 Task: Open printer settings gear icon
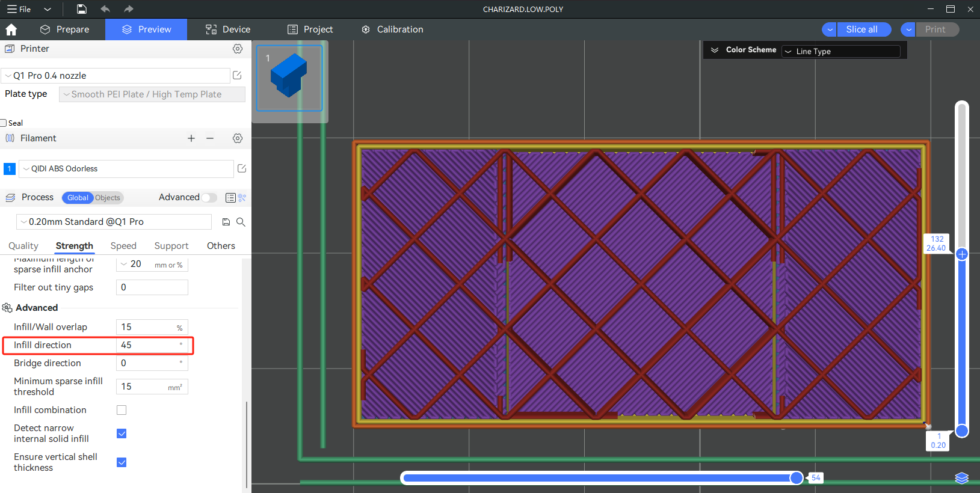238,49
